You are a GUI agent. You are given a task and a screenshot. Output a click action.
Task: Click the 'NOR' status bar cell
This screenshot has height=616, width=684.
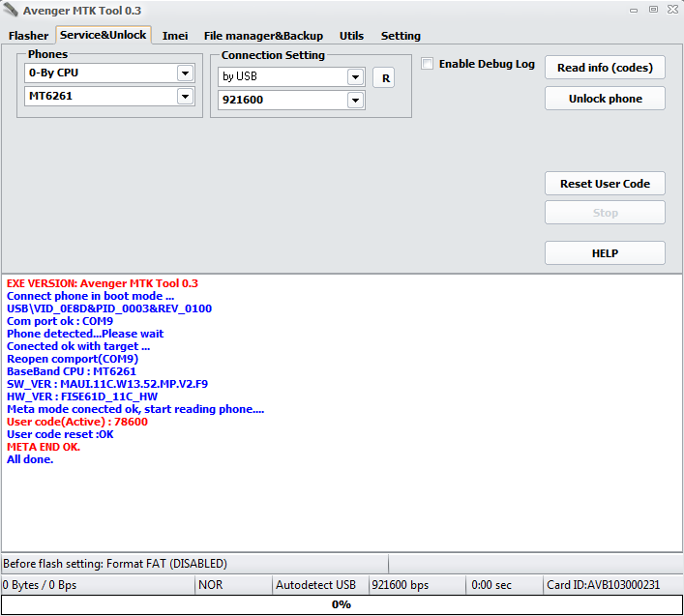[x=233, y=585]
